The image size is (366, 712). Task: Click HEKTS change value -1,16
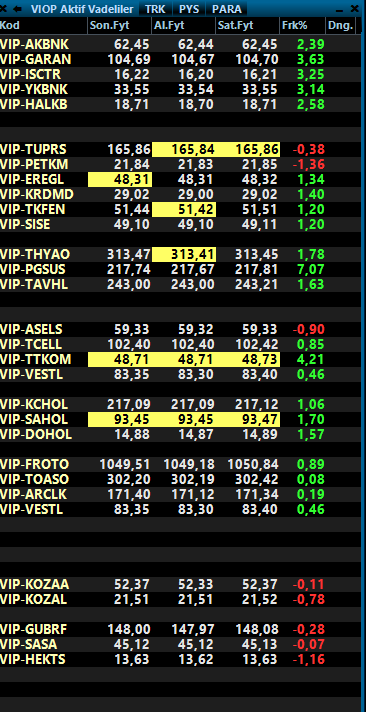[x=309, y=659]
